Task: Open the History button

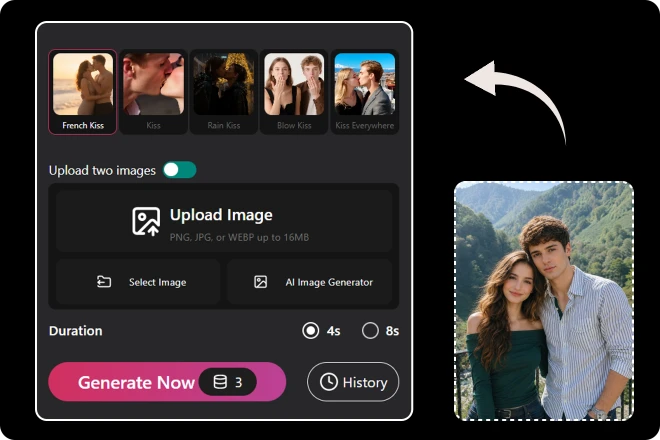Action: pyautogui.click(x=353, y=382)
